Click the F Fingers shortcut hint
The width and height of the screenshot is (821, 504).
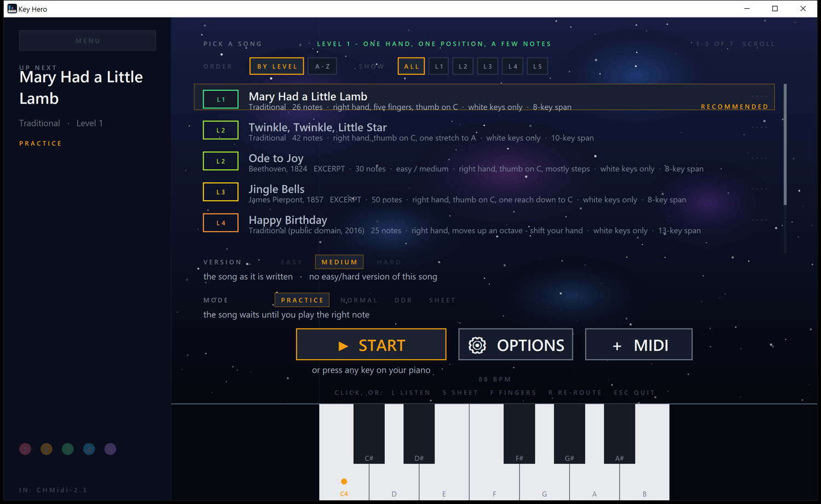tap(513, 392)
